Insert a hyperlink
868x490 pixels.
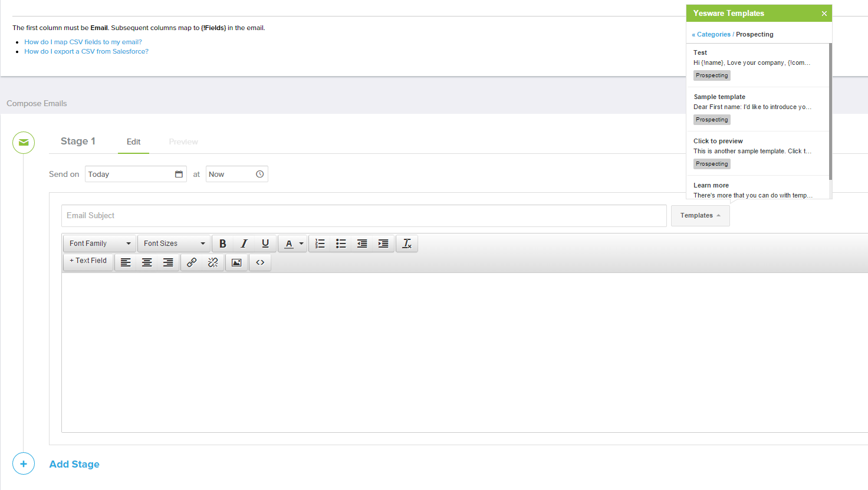click(x=192, y=262)
